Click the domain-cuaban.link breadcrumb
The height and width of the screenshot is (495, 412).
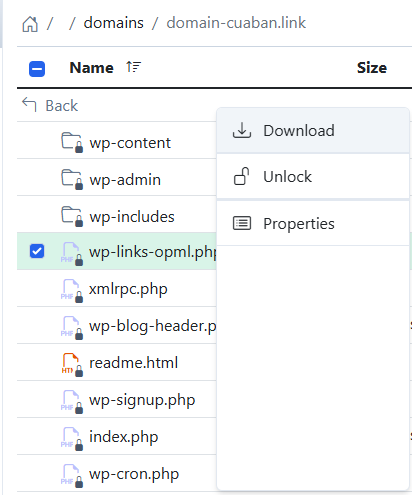(236, 23)
